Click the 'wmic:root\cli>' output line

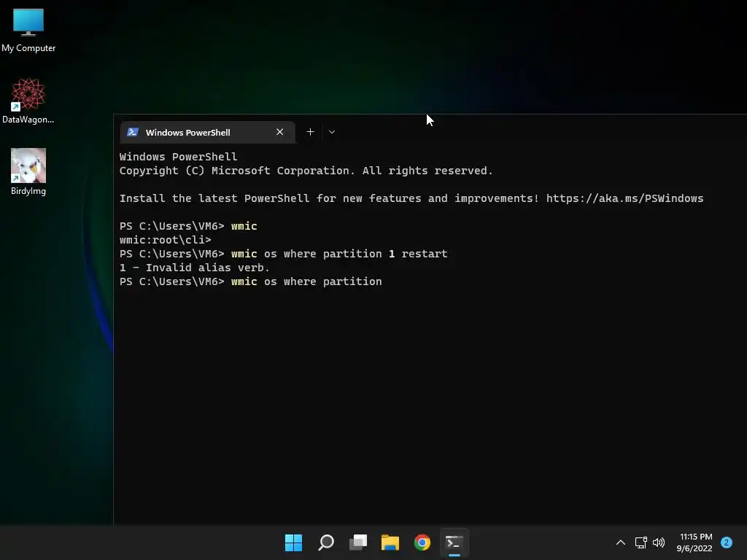click(x=166, y=239)
